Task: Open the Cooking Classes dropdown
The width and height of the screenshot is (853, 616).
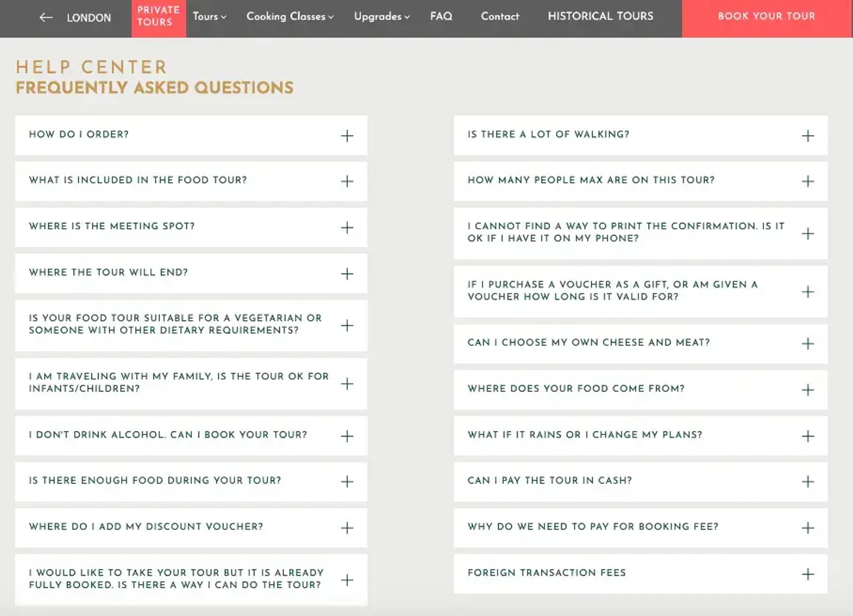Action: pos(290,17)
